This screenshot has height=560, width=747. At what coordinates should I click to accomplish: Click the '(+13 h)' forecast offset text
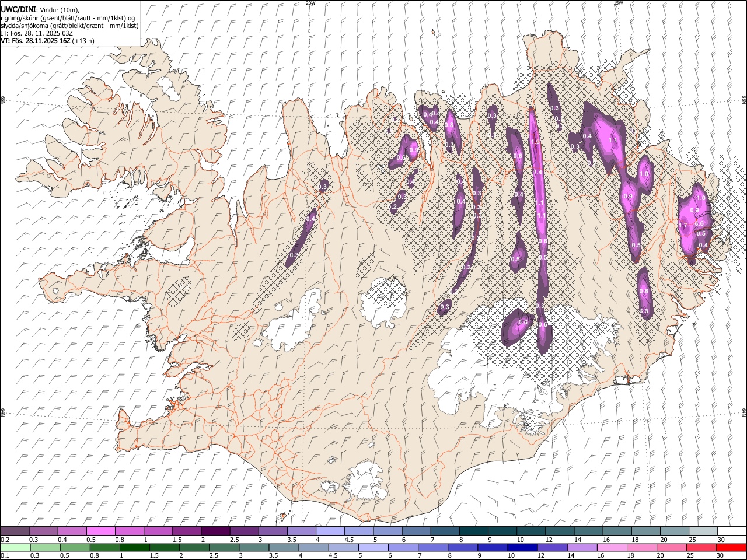click(x=83, y=41)
